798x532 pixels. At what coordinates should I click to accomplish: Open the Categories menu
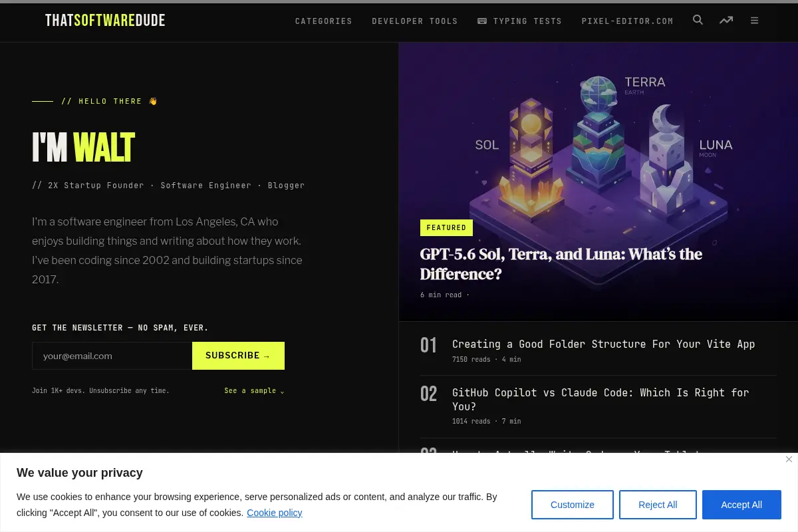(324, 21)
